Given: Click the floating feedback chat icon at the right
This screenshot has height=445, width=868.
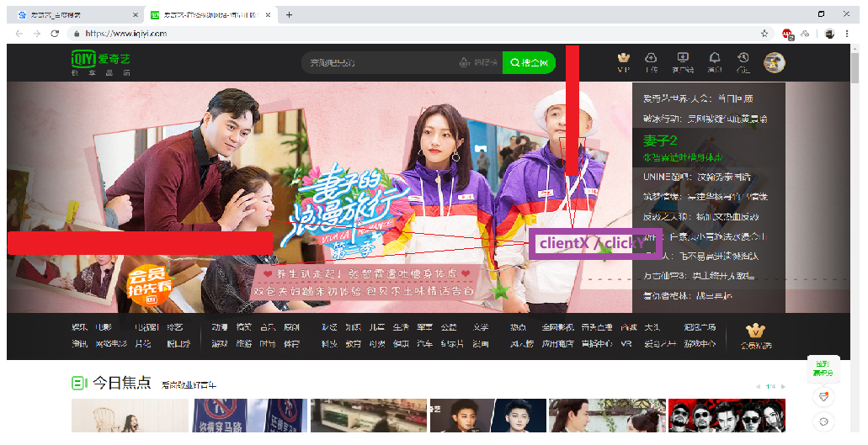Looking at the screenshot, I should point(823,422).
